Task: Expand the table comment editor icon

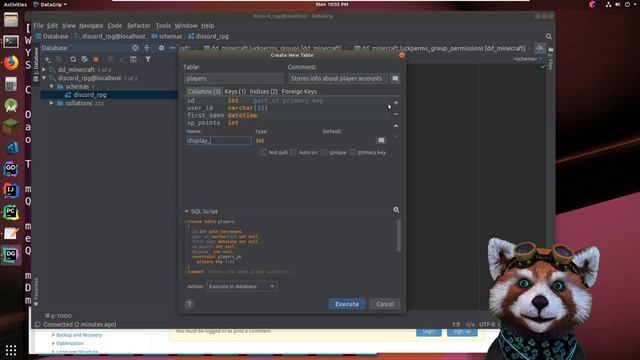Action: pos(395,78)
